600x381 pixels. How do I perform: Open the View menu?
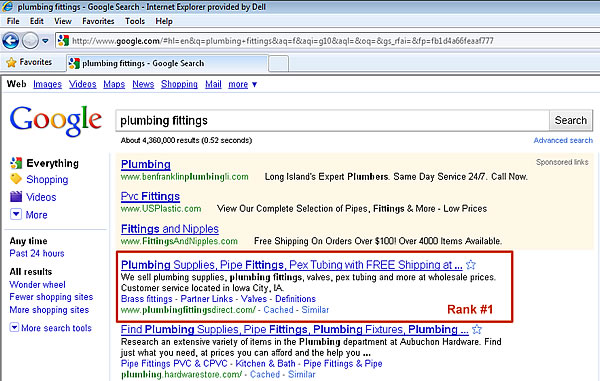pos(63,21)
